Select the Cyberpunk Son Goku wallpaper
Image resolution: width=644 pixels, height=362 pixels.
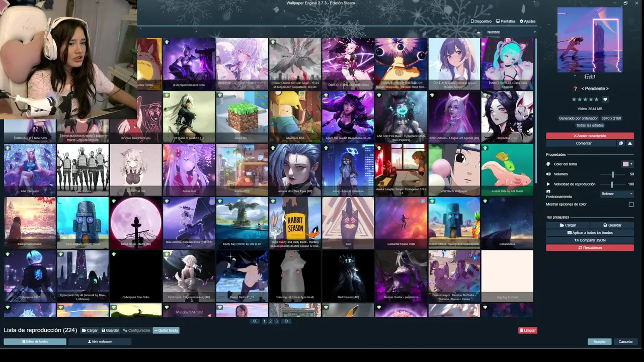tap(136, 276)
